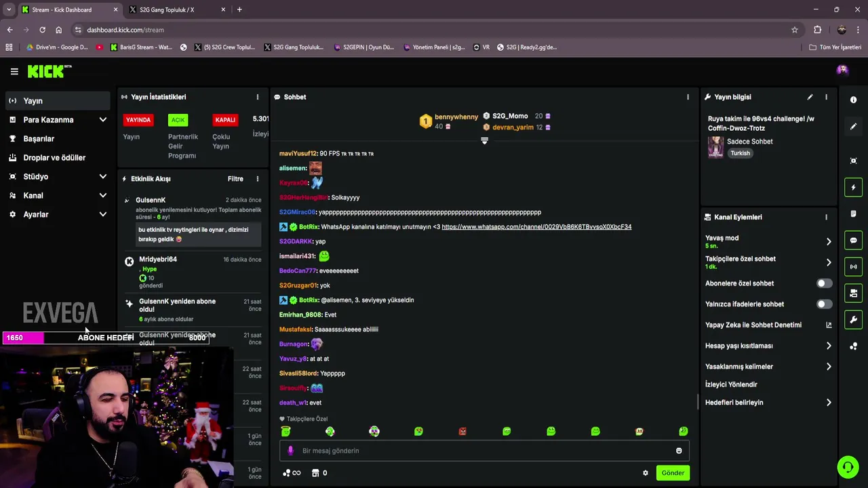
Task: Open the Yönetim Paneli bookmark
Action: pos(434,47)
